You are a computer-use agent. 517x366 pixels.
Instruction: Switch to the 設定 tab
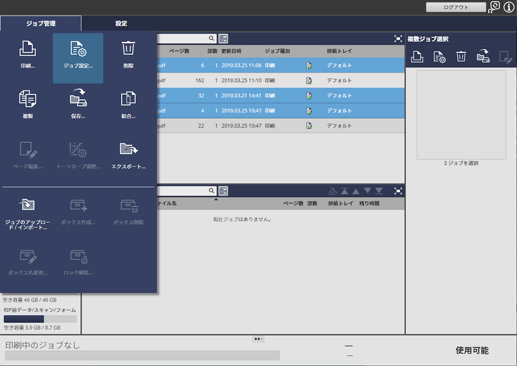pos(121,23)
